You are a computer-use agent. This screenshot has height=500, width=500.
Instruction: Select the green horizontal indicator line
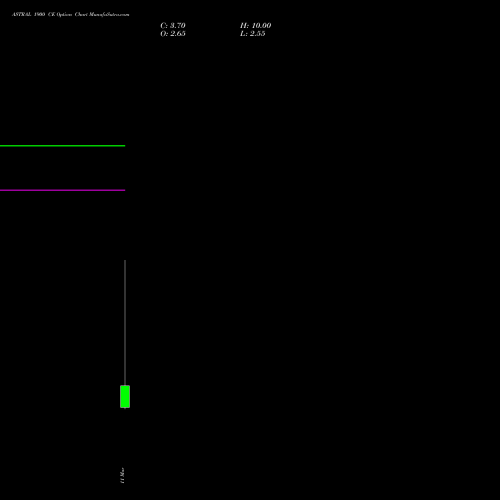(x=62, y=146)
